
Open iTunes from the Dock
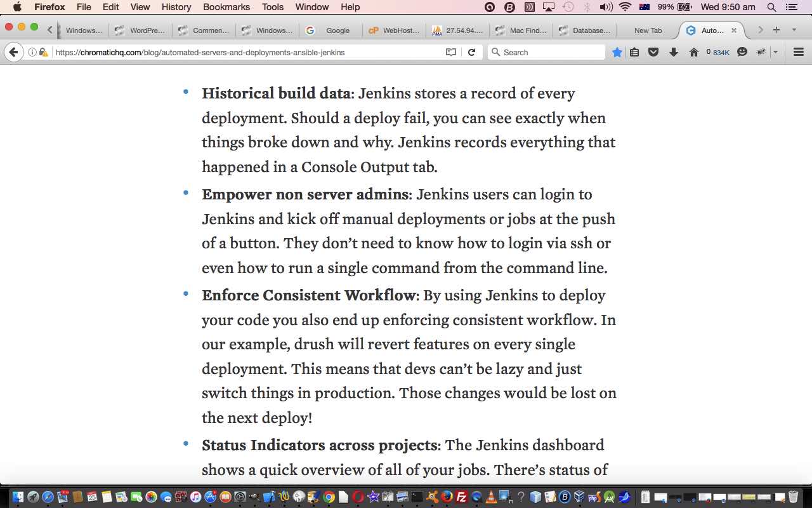click(x=195, y=497)
